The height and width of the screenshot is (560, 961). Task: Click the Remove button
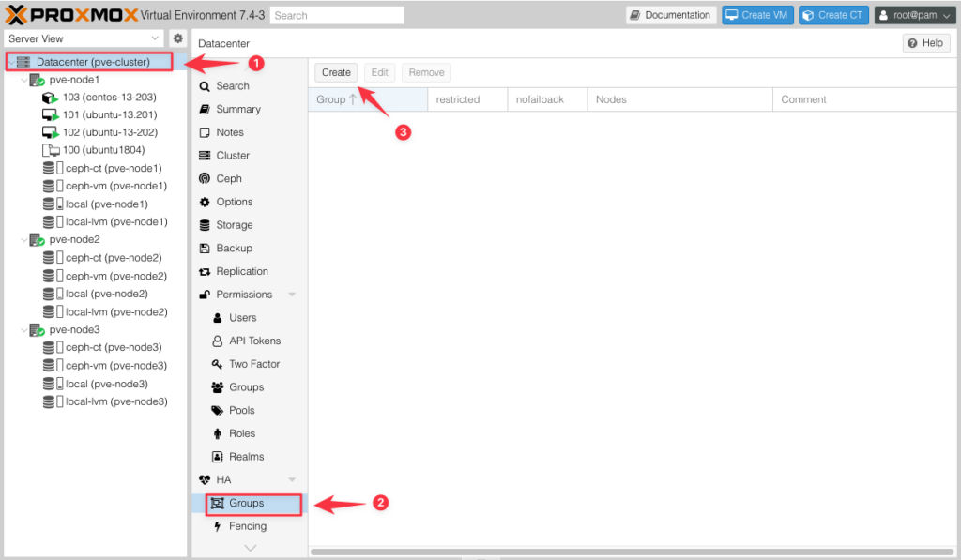point(427,72)
